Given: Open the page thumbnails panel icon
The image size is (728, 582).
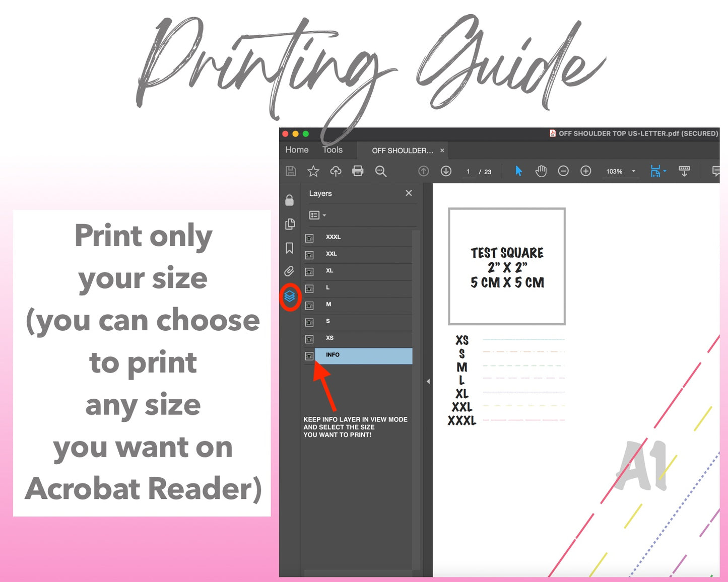Looking at the screenshot, I should coord(290,224).
